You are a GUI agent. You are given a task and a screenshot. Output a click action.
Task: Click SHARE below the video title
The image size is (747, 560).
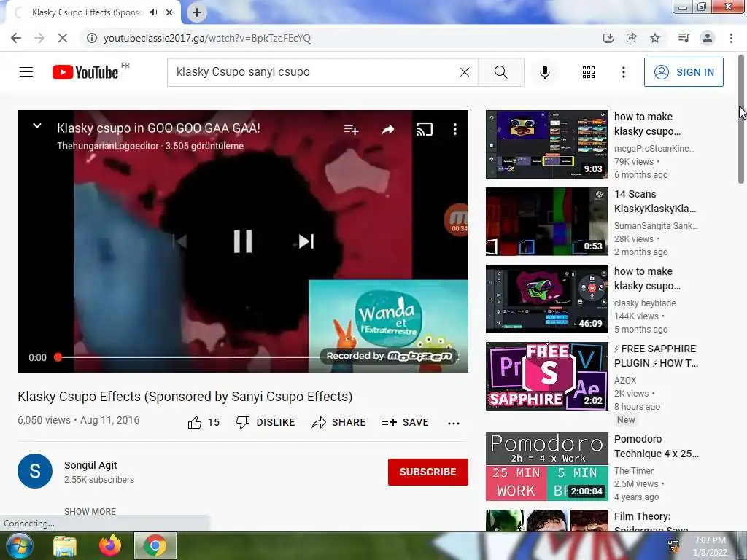coord(338,422)
